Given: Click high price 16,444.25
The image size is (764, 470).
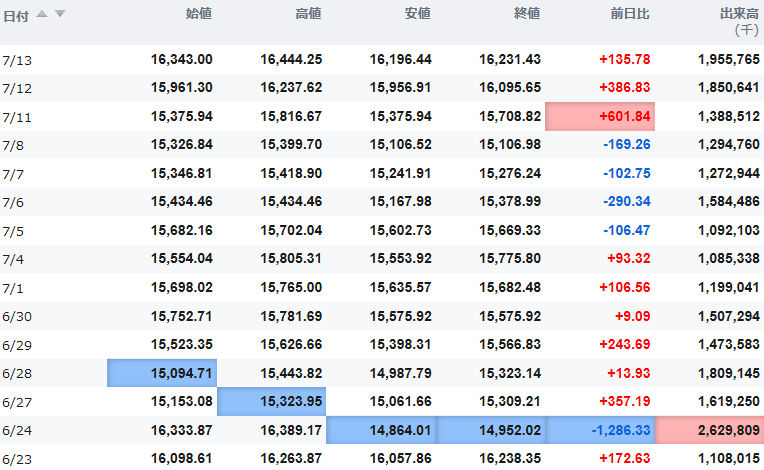Looking at the screenshot, I should click(x=291, y=59).
